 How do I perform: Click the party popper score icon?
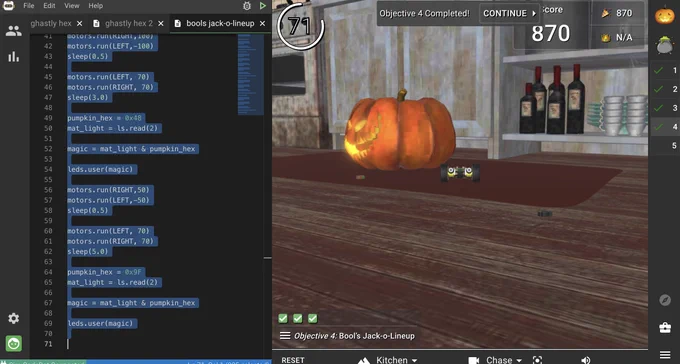(x=605, y=13)
